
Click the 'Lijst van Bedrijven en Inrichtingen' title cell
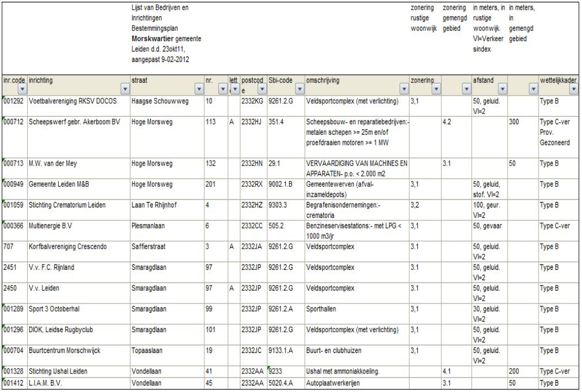167,38
